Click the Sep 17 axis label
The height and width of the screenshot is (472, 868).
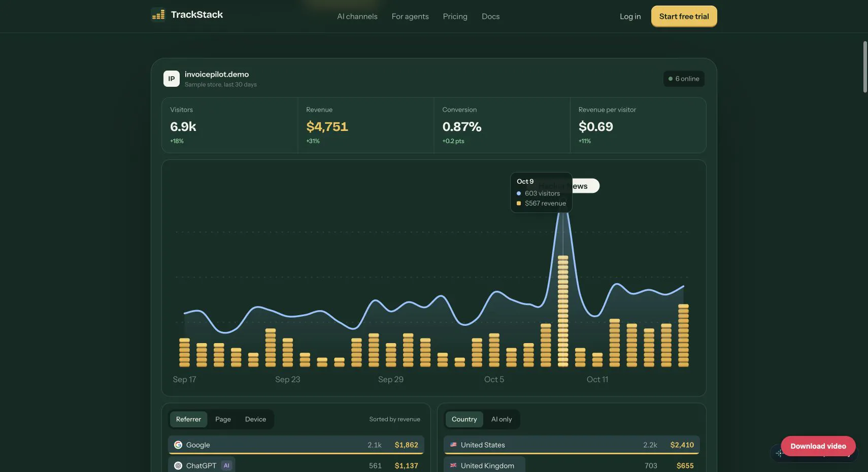184,379
